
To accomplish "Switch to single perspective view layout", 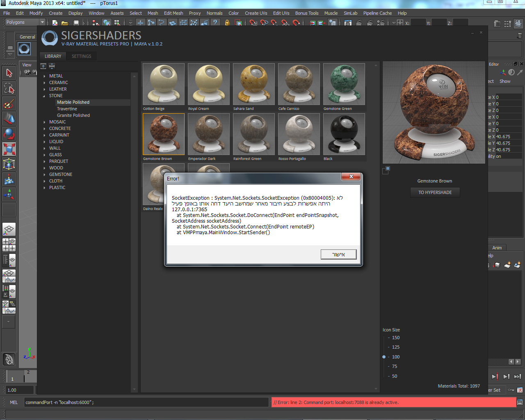I will tap(9, 229).
